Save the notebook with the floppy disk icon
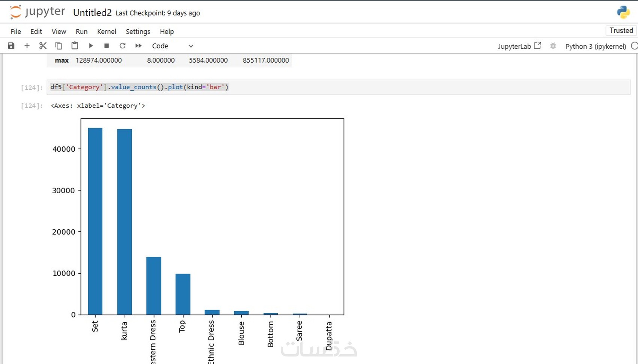Viewport: 638px width, 364px height. pyautogui.click(x=11, y=46)
